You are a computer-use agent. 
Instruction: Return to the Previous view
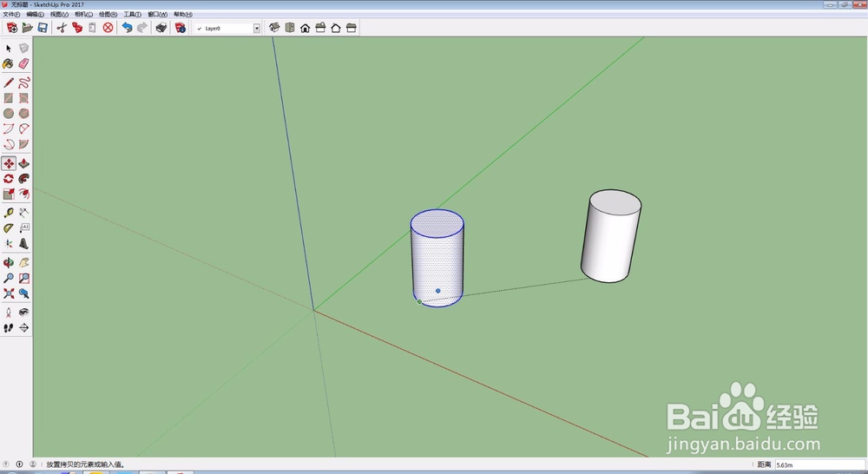click(x=23, y=293)
